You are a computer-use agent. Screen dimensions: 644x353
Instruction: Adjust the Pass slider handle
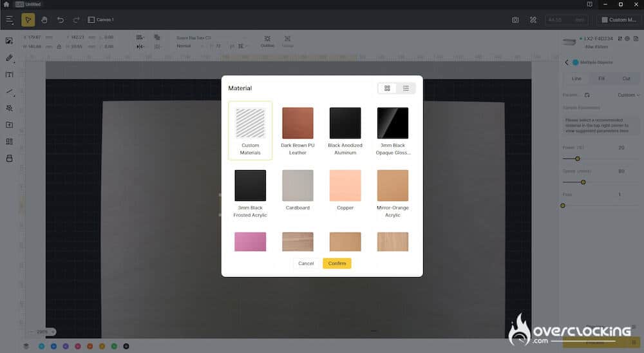(x=563, y=205)
